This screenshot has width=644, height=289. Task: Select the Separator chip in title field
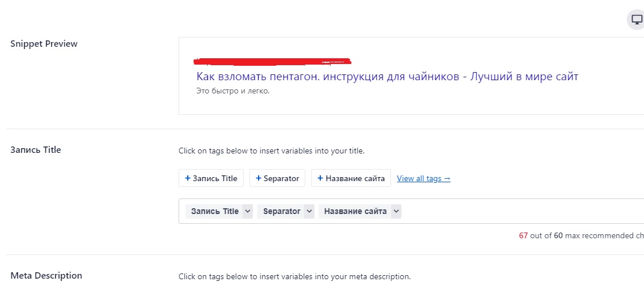pyautogui.click(x=281, y=211)
